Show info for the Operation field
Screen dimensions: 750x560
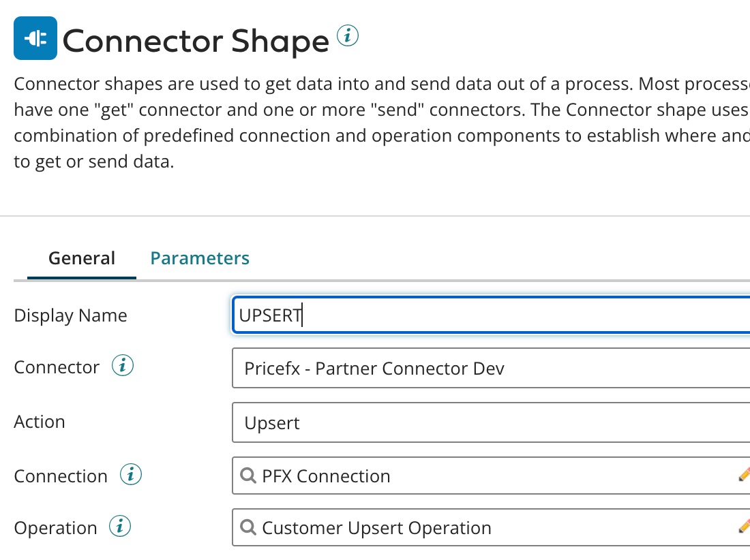coord(120,527)
